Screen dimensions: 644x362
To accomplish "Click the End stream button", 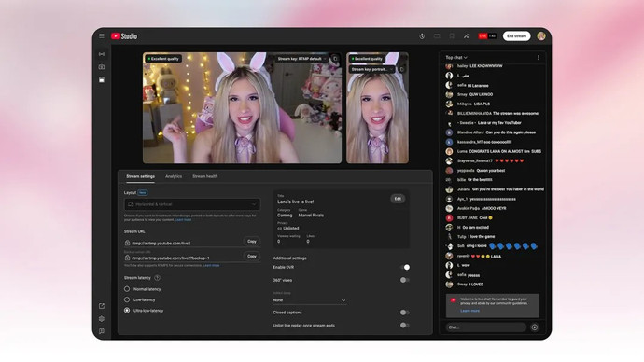I will pos(517,36).
